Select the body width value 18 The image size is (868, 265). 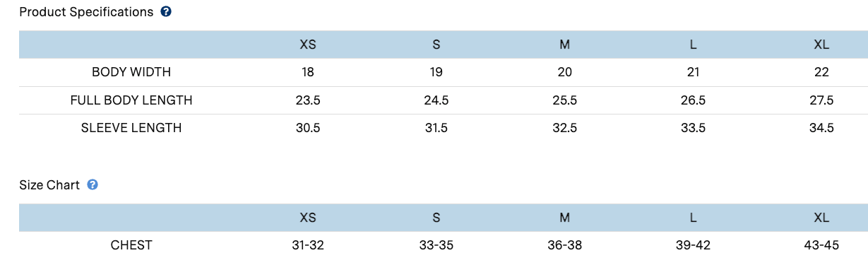tap(308, 72)
